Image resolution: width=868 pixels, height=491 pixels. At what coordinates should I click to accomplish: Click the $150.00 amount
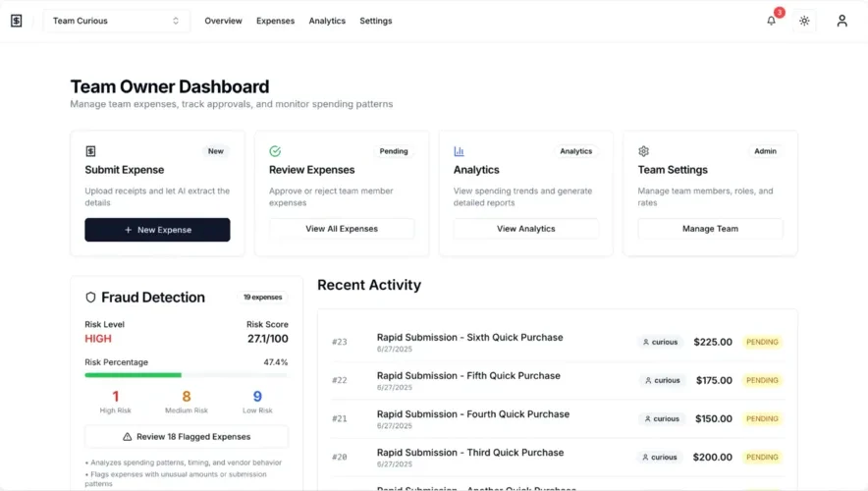714,419
